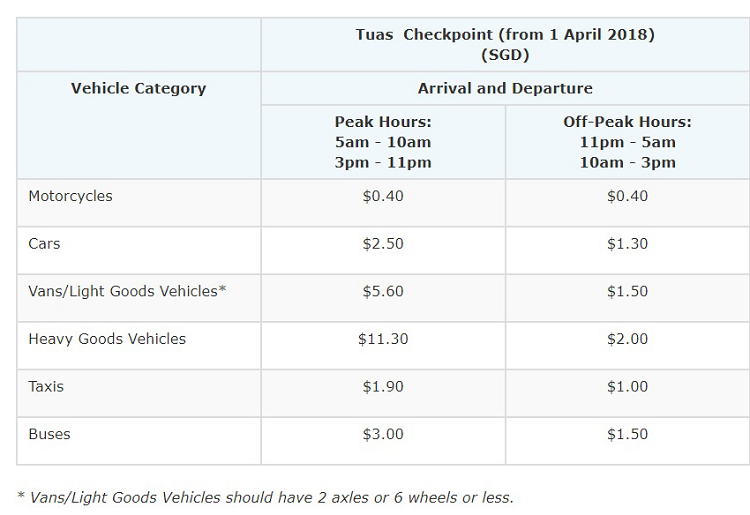
Task: Click the $2.00 heavy goods off-peak price
Action: coord(627,339)
